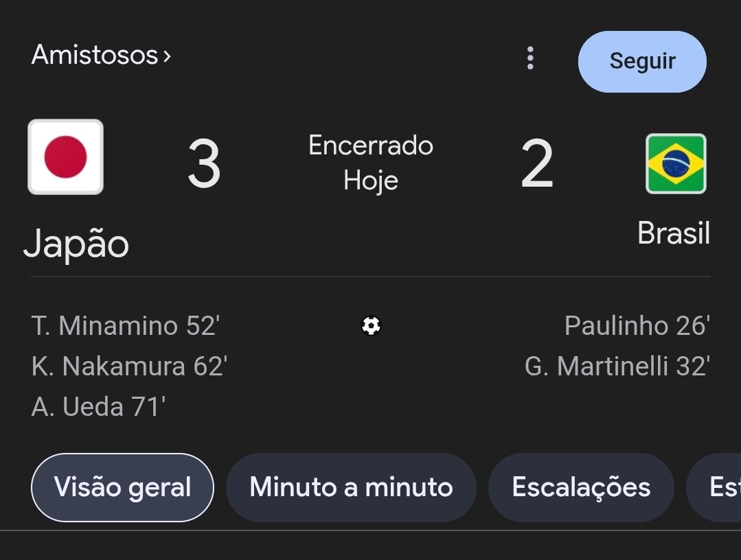This screenshot has width=741, height=560.
Task: Open the partially visible Est tab
Action: click(714, 487)
